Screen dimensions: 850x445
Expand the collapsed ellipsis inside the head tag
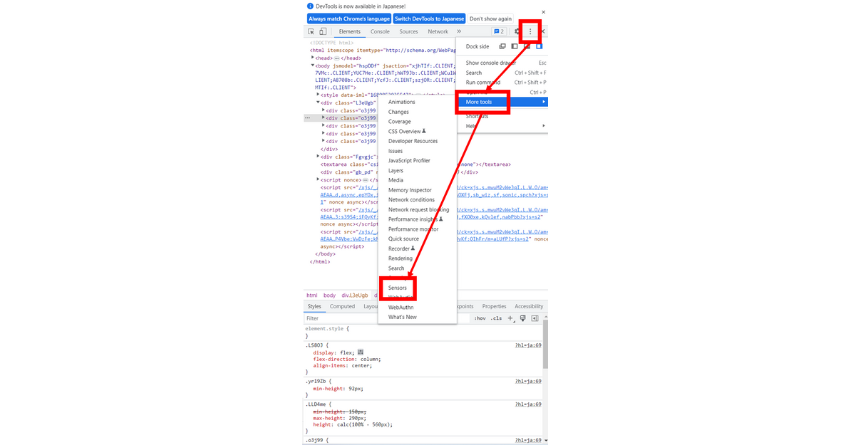(336, 58)
